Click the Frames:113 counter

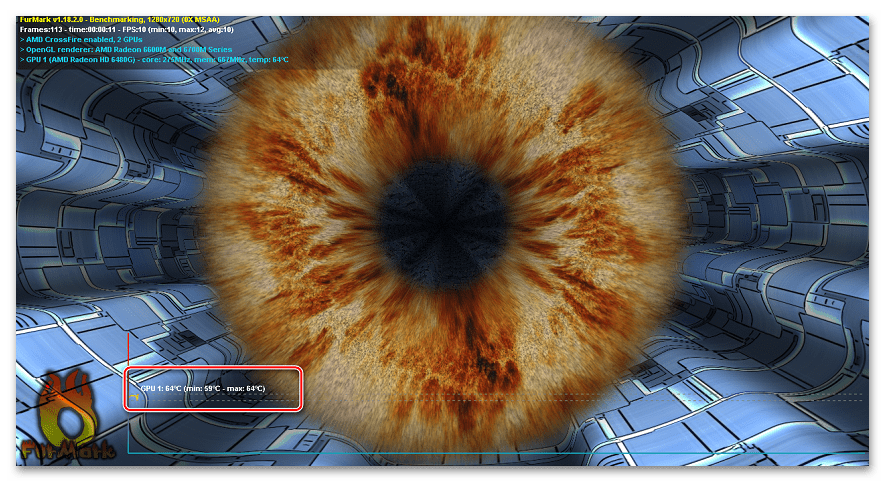click(x=39, y=30)
